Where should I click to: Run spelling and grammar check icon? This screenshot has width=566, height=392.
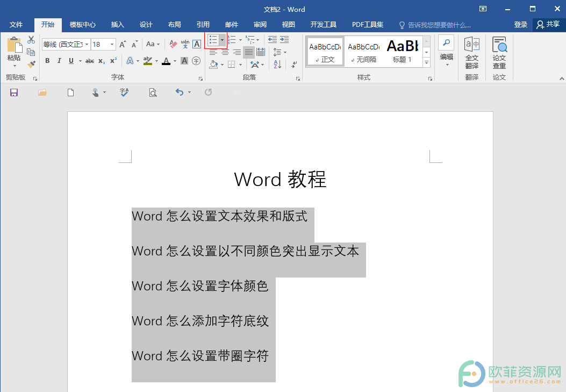(x=124, y=93)
